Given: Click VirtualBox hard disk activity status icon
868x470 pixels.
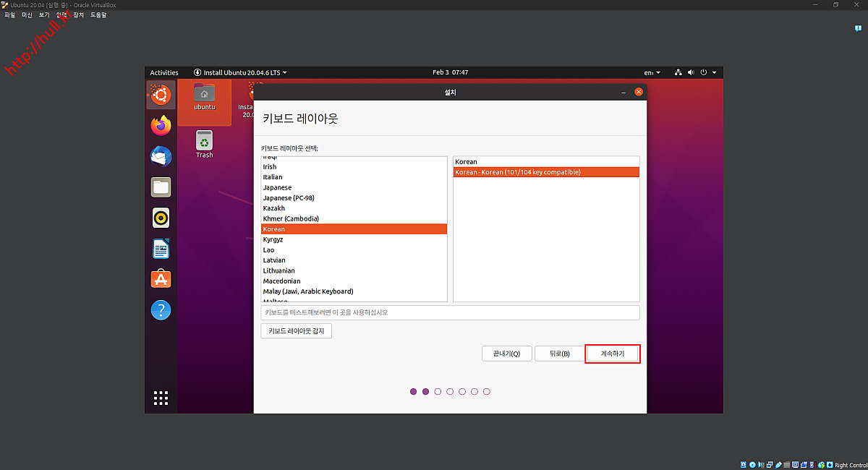Looking at the screenshot, I should (x=744, y=465).
